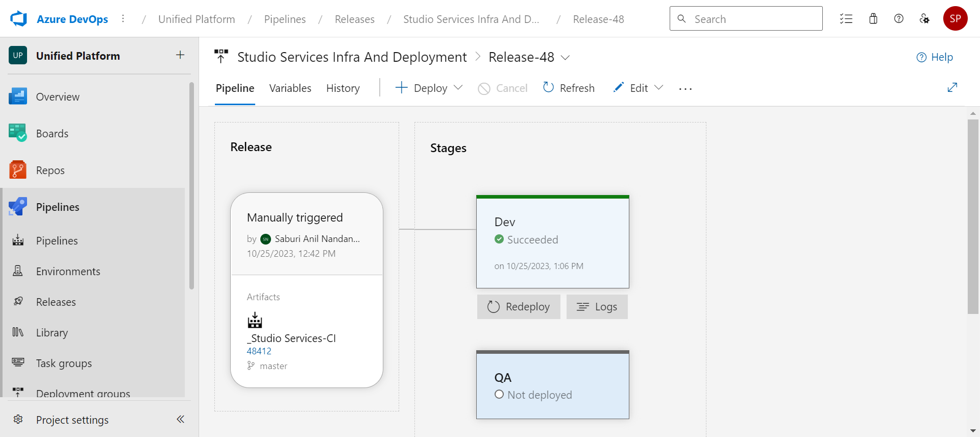
Task: Open the help question mark icon in header
Action: [899, 19]
